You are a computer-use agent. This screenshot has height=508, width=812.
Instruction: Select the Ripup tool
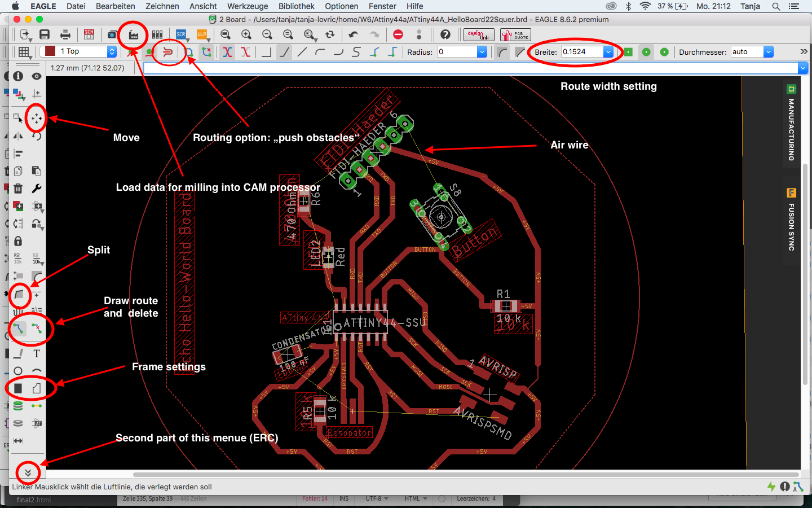pos(37,328)
